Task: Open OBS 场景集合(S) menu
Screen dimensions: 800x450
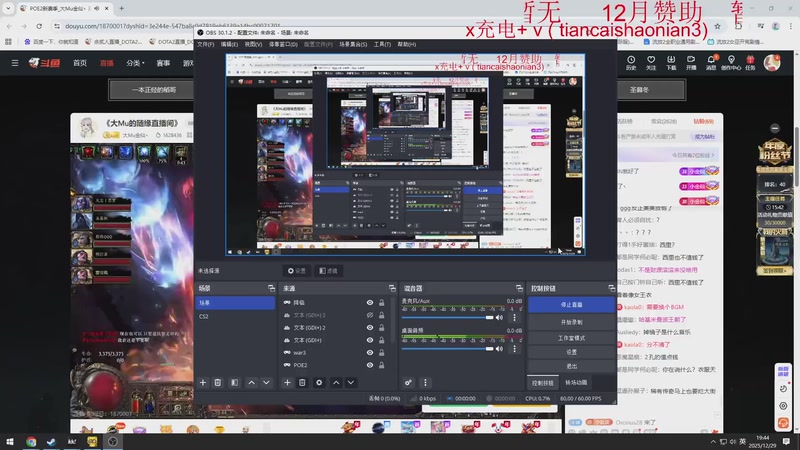Action: coord(353,44)
